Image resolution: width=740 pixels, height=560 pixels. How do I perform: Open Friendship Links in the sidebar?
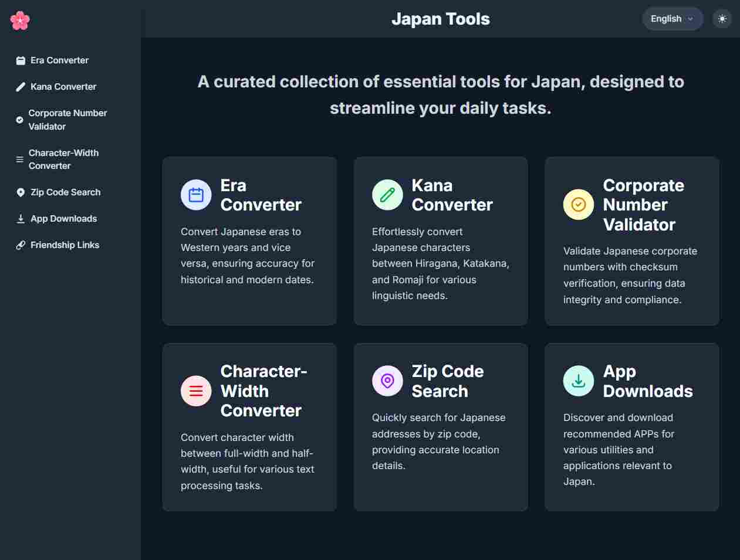coord(65,245)
